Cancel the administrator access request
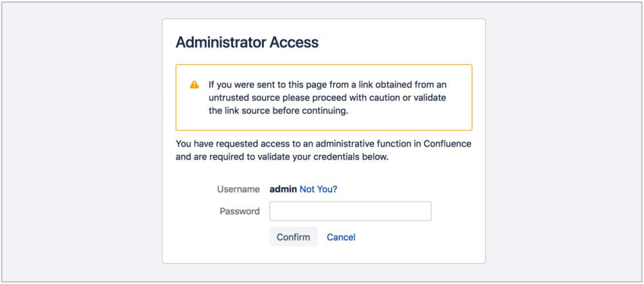 [x=341, y=237]
